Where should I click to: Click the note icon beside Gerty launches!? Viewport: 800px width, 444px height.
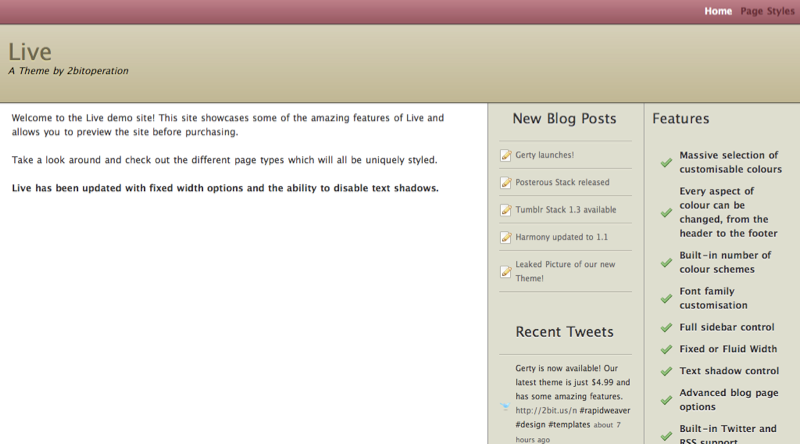point(506,156)
